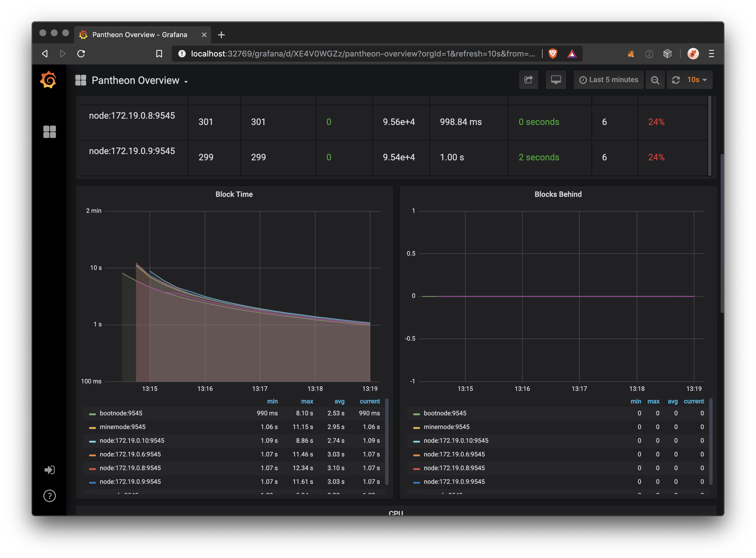Sort Blocks Behind legend by avg
This screenshot has height=558, width=756.
click(x=672, y=401)
